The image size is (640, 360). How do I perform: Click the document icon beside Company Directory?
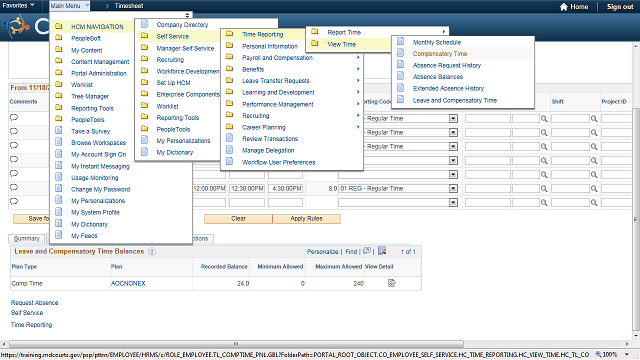144,24
